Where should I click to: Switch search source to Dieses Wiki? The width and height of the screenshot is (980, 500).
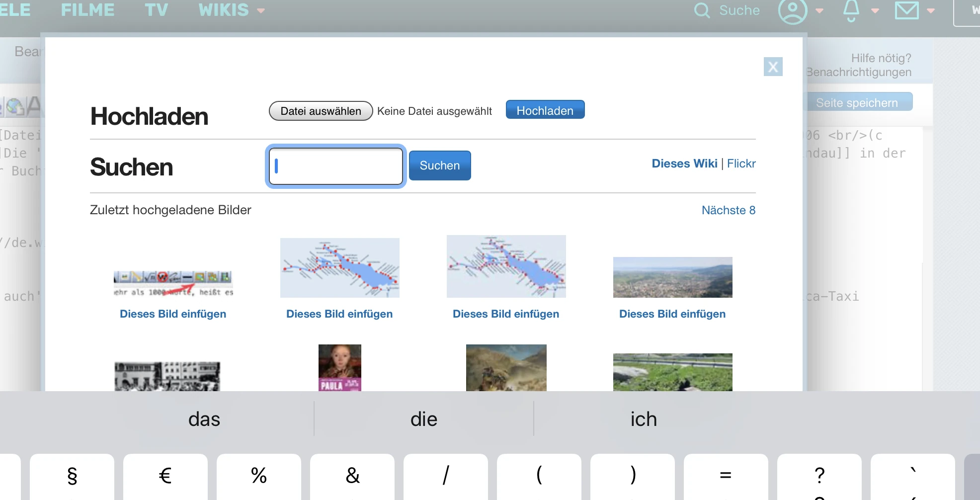coord(684,164)
